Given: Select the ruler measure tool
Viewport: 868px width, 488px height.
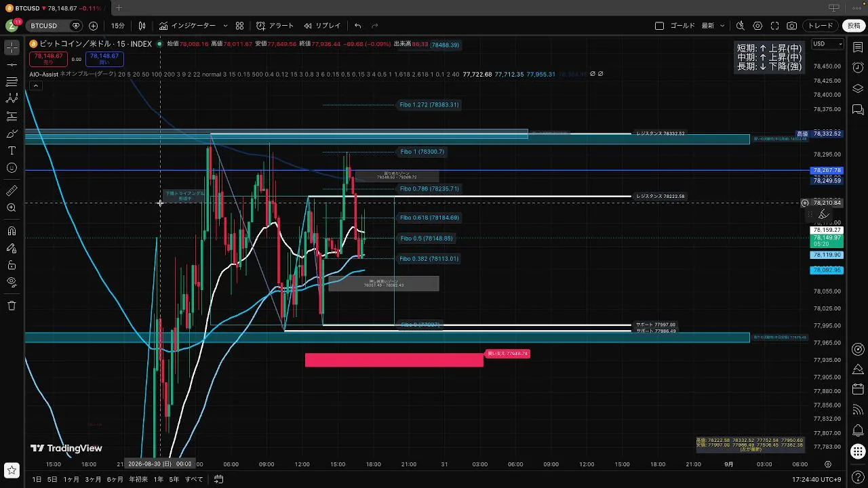Looking at the screenshot, I should click(x=12, y=191).
